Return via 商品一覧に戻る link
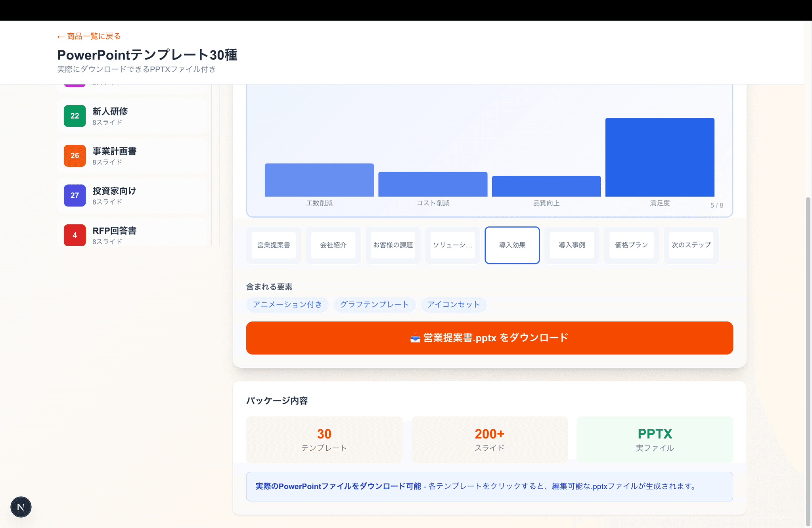The image size is (812, 528). point(89,36)
